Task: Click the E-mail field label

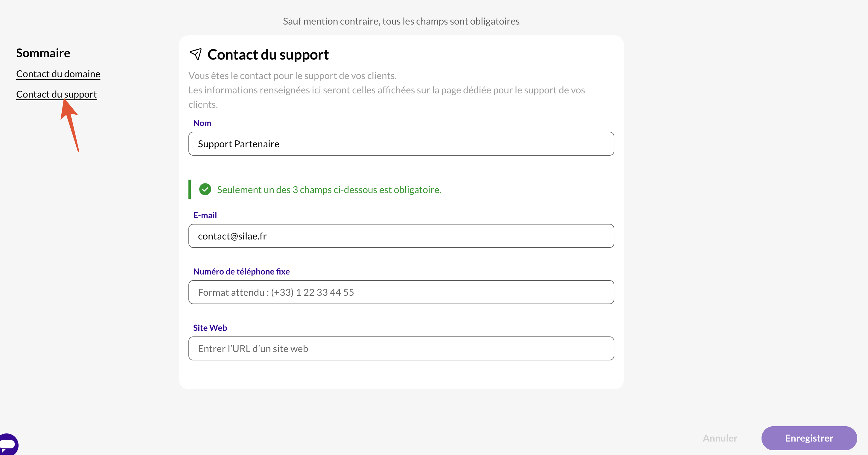Action: [205, 215]
